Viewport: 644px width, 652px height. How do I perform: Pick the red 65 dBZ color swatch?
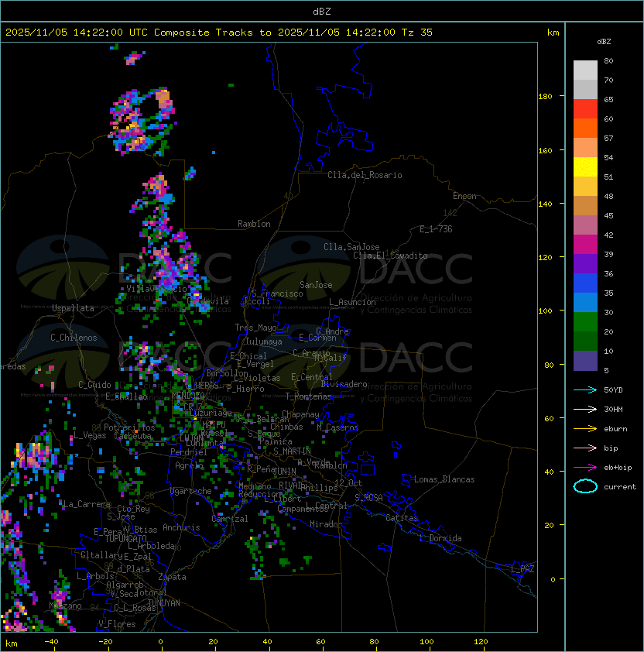[585, 109]
